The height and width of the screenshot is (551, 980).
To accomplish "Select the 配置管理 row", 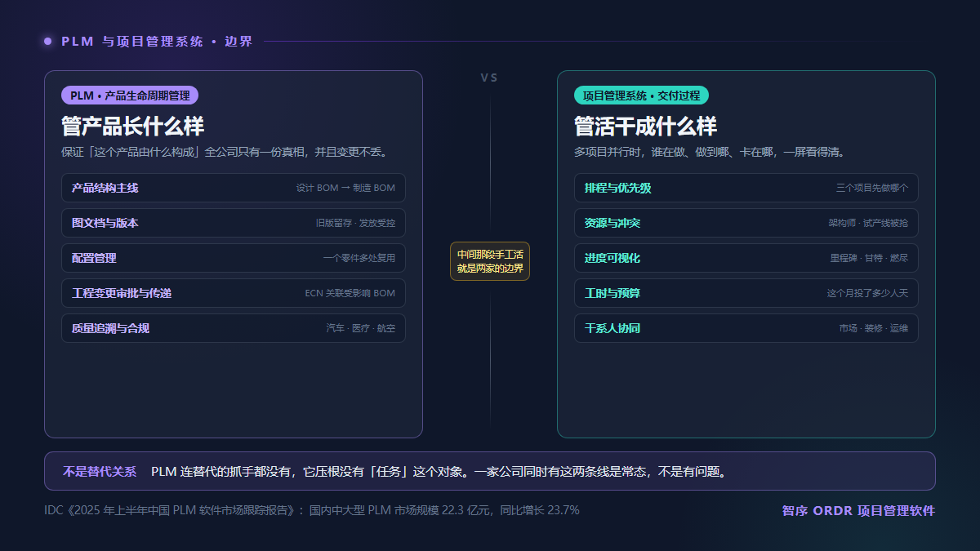I will (234, 258).
